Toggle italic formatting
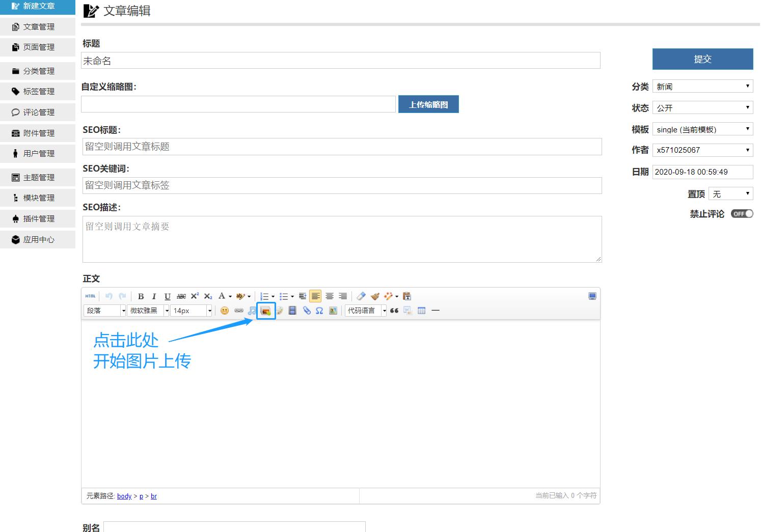Screen dimensions: 761x532 click(154, 296)
